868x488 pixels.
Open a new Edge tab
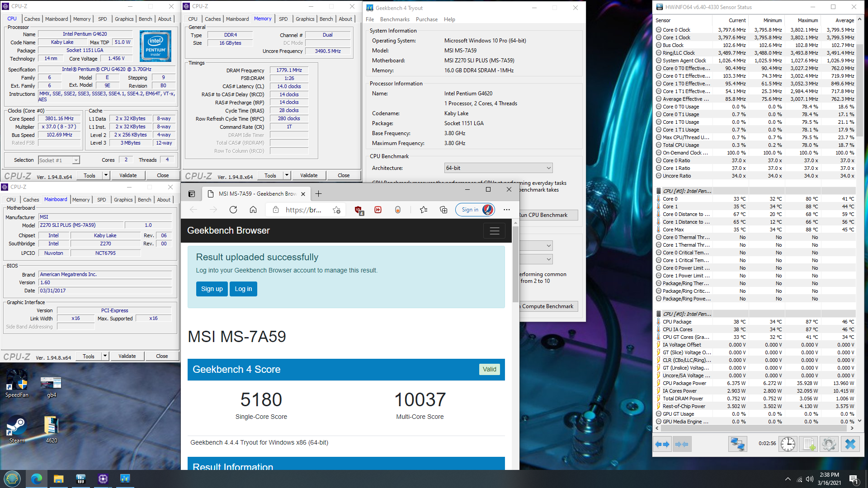pos(318,194)
